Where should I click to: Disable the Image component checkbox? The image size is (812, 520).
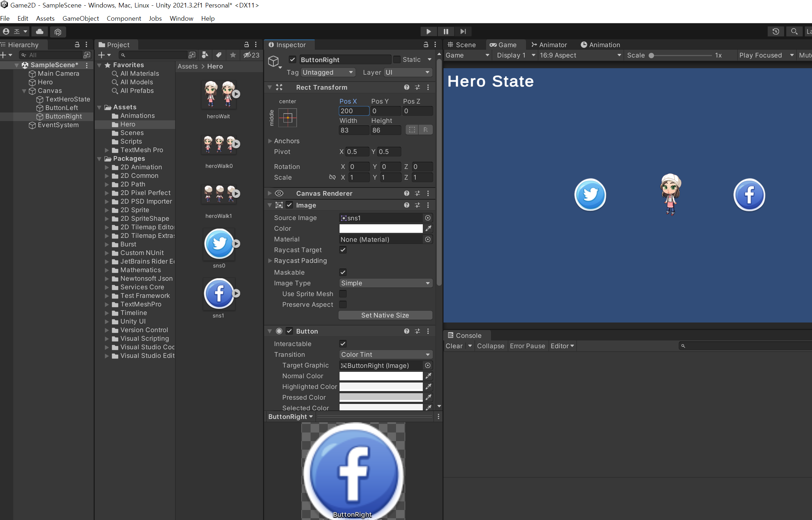click(x=290, y=205)
